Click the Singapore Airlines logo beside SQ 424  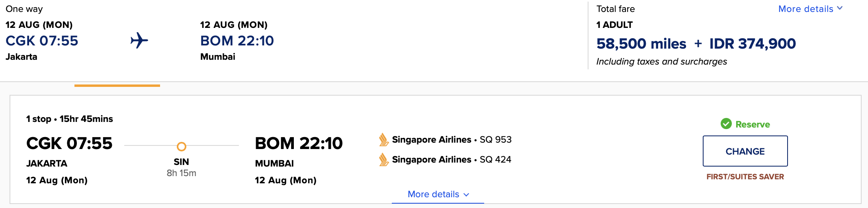tap(383, 159)
